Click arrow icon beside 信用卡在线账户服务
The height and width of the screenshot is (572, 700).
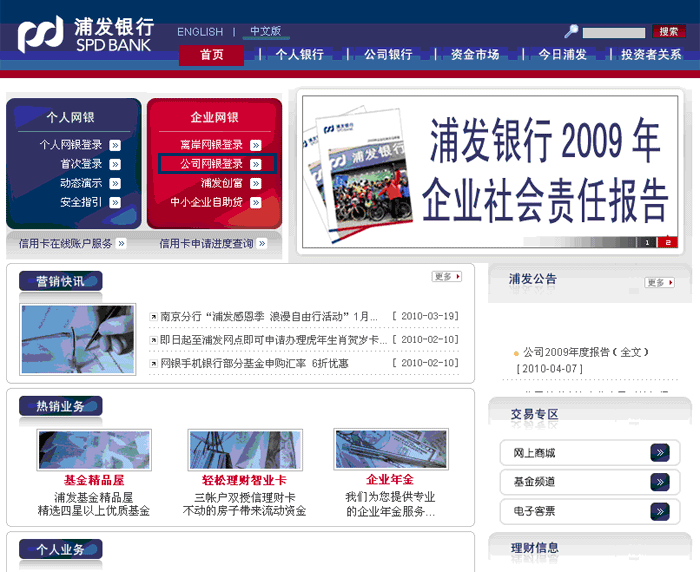click(121, 243)
